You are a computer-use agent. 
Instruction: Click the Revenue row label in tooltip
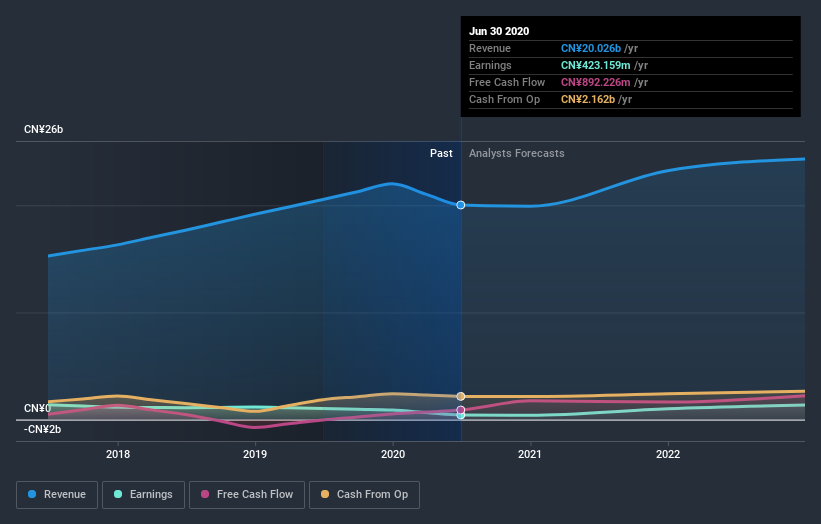[x=490, y=48]
